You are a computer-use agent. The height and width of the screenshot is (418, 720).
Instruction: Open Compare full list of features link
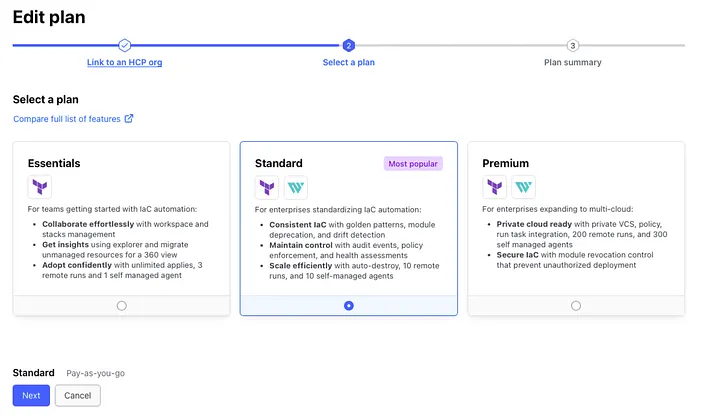[x=67, y=119]
